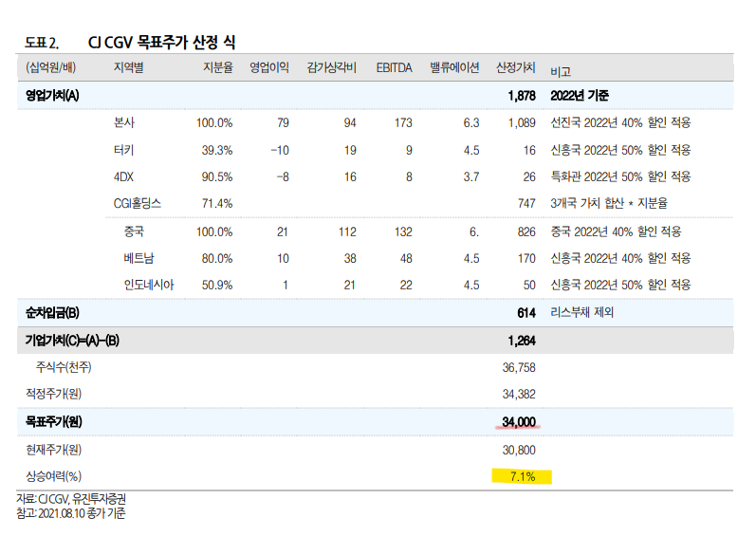This screenshot has width=756, height=555.
Task: Click the '(십억원/배)' header cell
Action: (50, 67)
